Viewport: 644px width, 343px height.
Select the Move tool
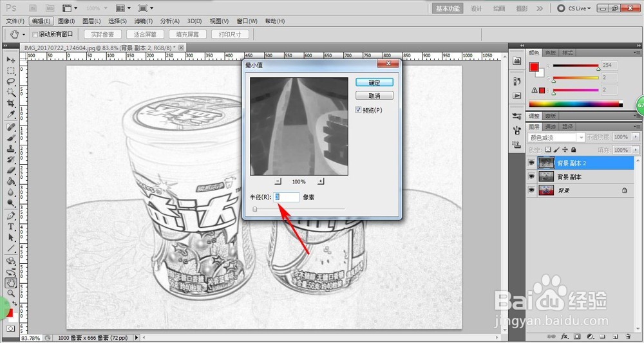click(11, 60)
